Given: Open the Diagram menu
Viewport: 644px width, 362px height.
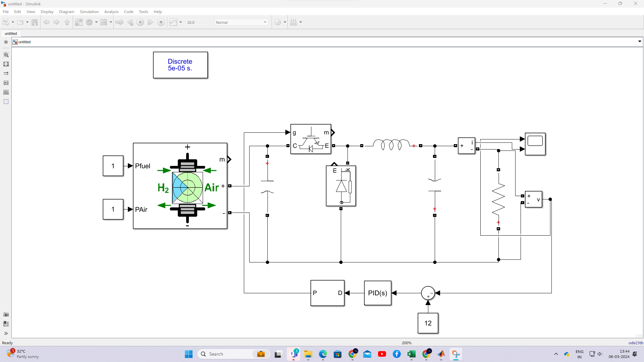Looking at the screenshot, I should [66, 11].
